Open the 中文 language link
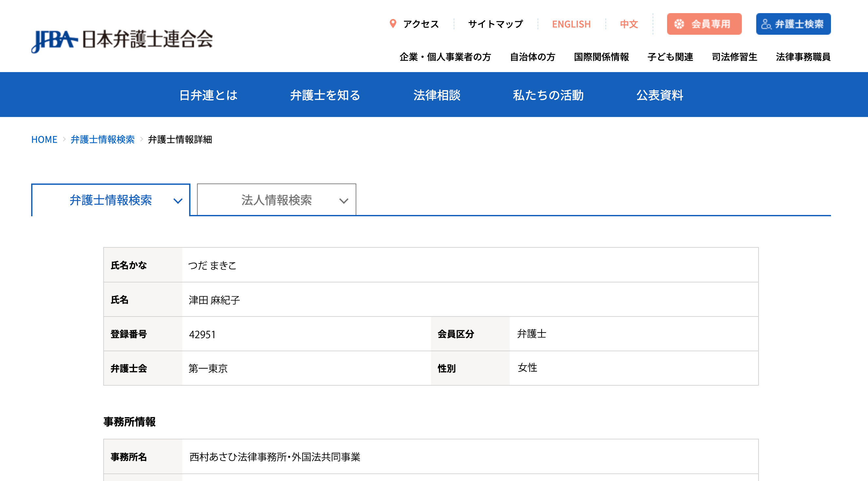Image resolution: width=868 pixels, height=481 pixels. (629, 24)
